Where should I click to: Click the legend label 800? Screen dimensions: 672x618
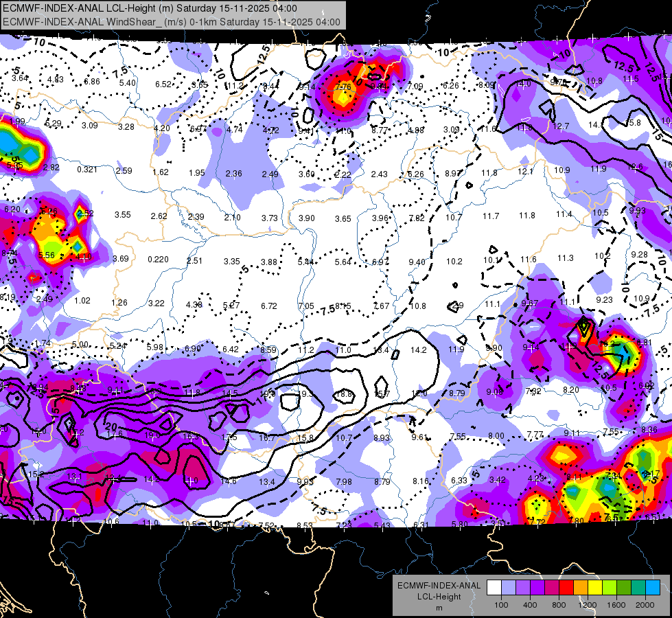[x=559, y=605]
